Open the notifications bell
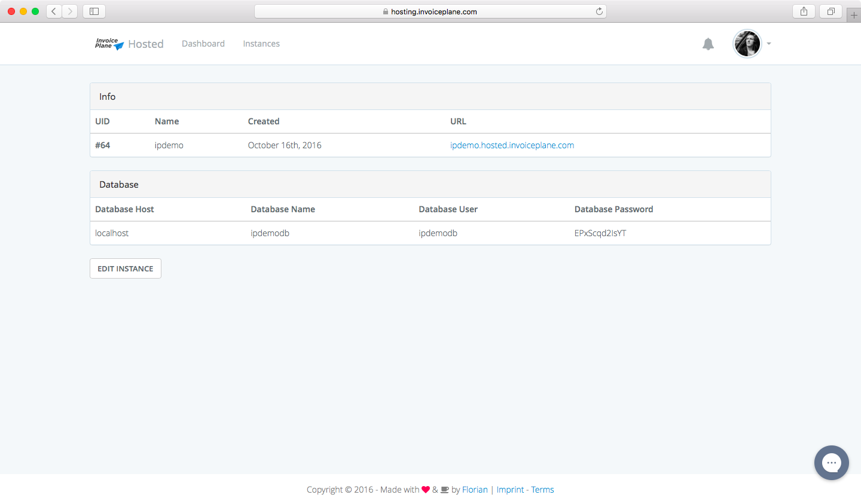The image size is (861, 504). point(708,44)
